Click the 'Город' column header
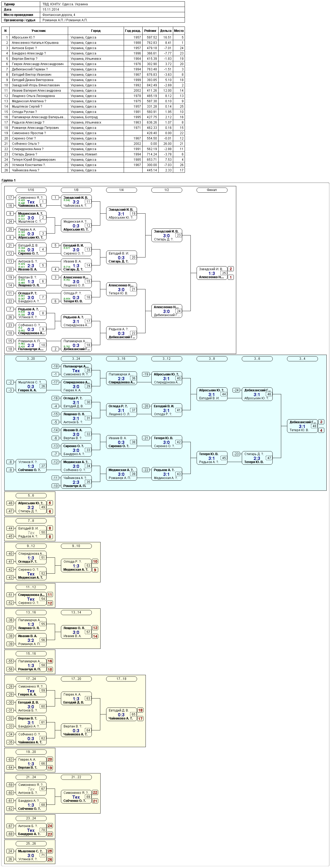This screenshot has height=868, width=332. (x=96, y=31)
